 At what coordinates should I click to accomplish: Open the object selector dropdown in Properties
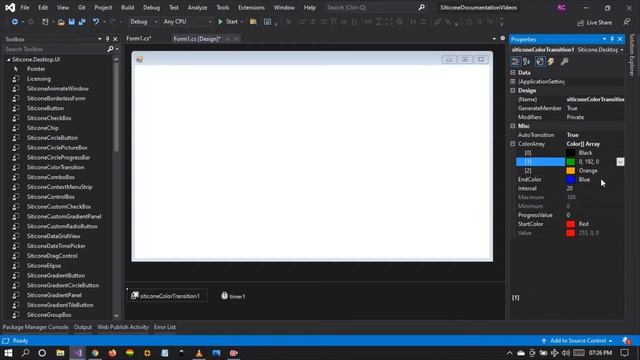click(x=622, y=50)
